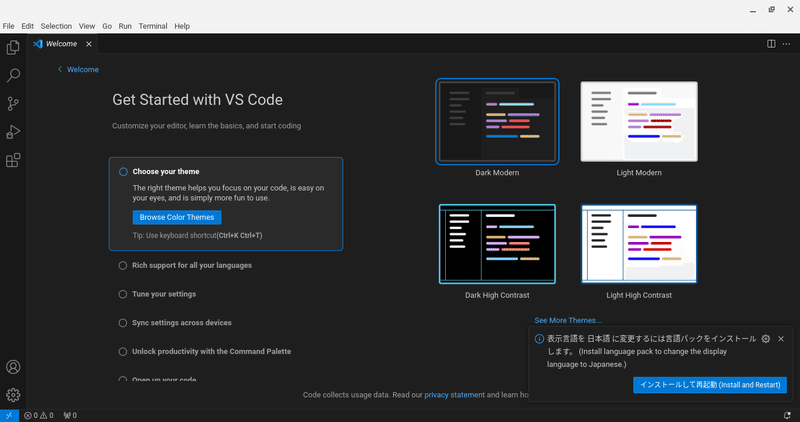
Task: Open the See More Themes link
Action: click(x=568, y=320)
